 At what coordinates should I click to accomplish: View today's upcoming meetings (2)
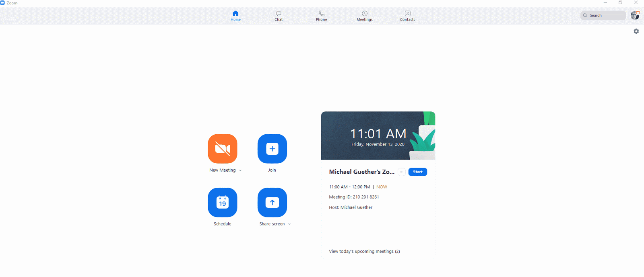click(x=364, y=252)
